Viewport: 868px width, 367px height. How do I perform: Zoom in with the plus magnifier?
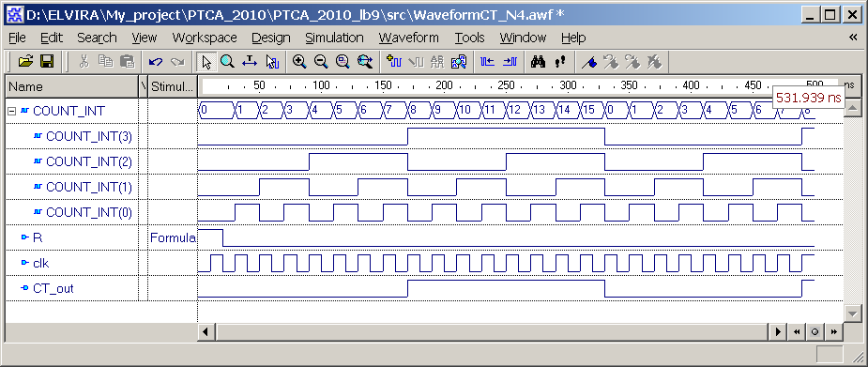click(x=299, y=61)
